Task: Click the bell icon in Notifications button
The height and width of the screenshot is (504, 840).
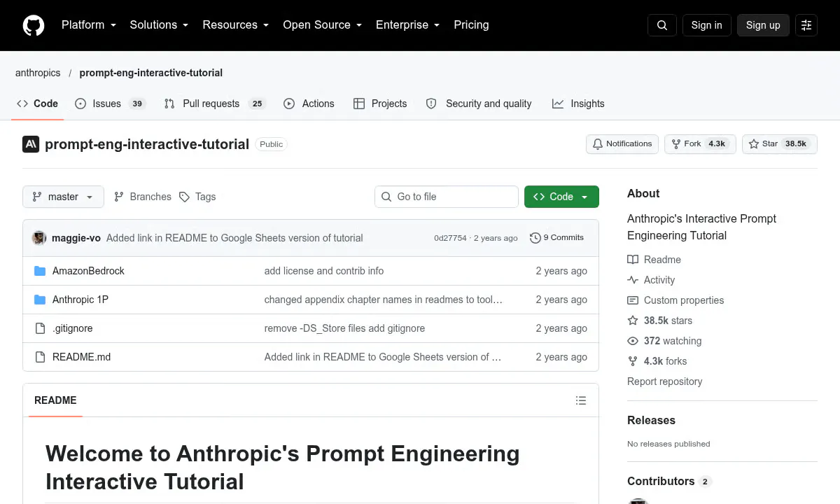Action: 598,143
